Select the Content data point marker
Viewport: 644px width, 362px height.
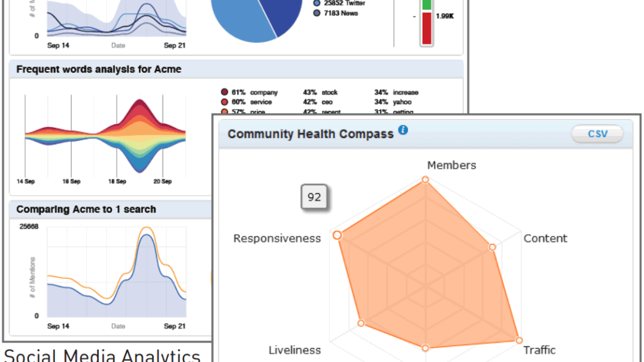492,247
